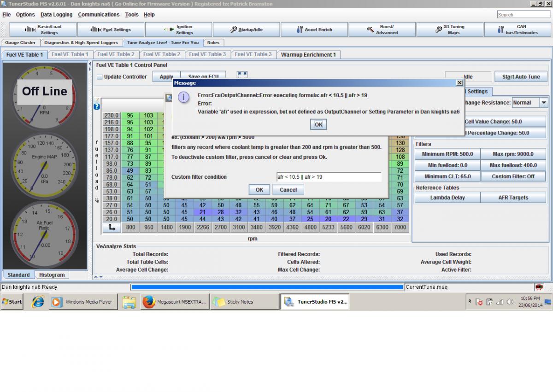This screenshot has width=553, height=392.
Task: Open the 3D Tuning Maps menu
Action: tap(449, 29)
